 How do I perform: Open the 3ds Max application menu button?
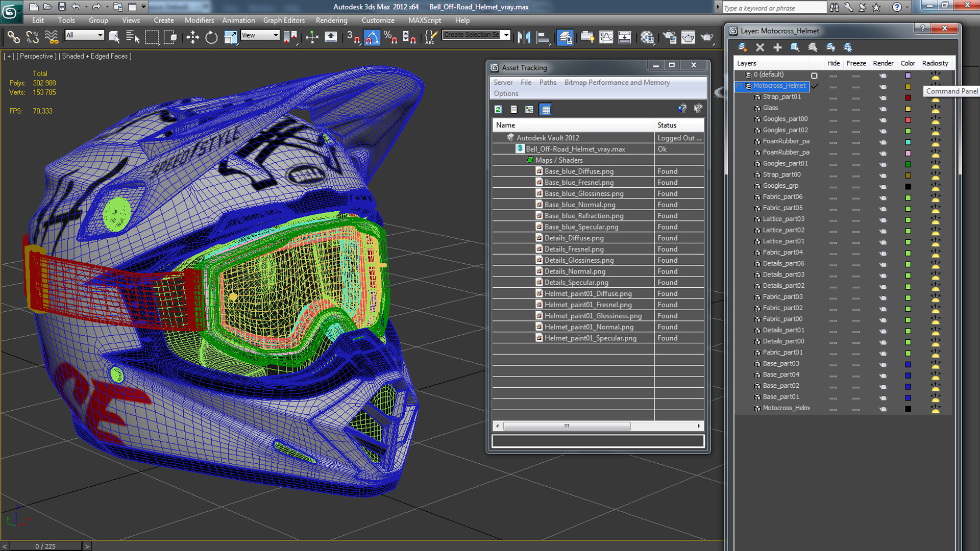pos(11,11)
